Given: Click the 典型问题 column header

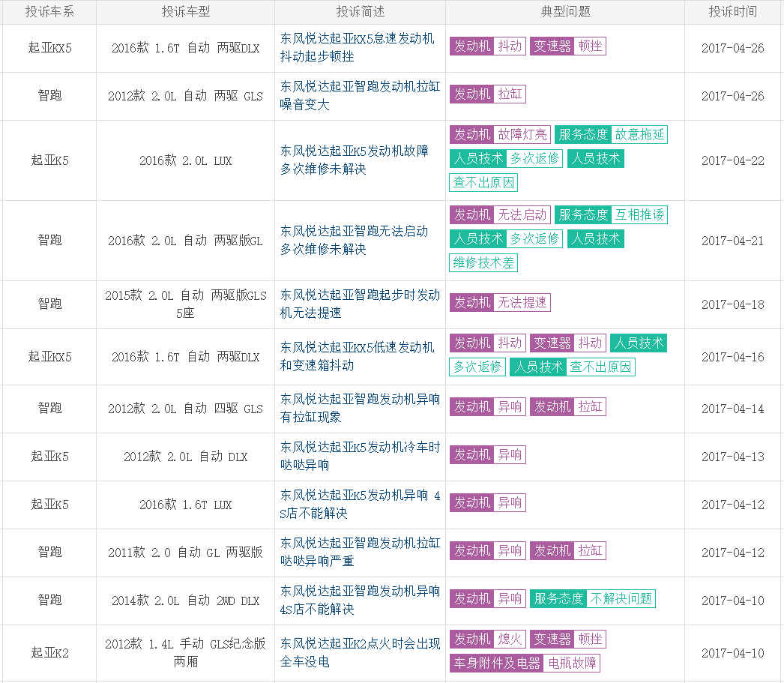Looking at the screenshot, I should coord(565,11).
